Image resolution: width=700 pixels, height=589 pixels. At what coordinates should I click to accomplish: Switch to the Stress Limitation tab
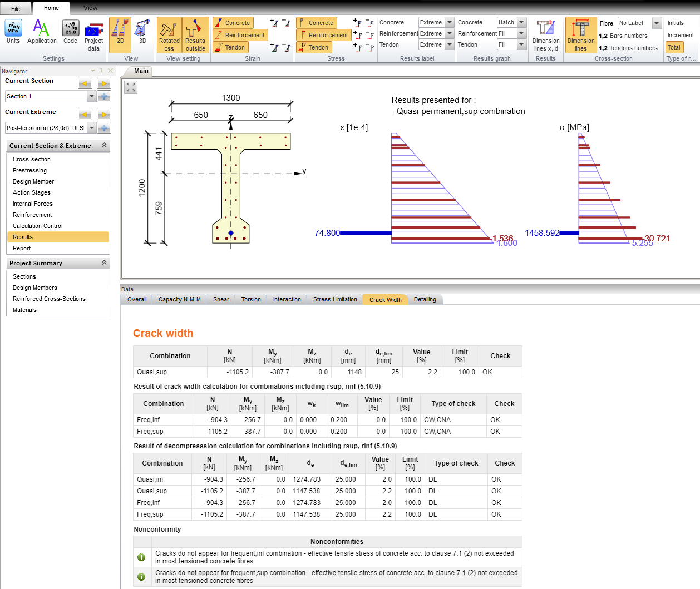335,299
